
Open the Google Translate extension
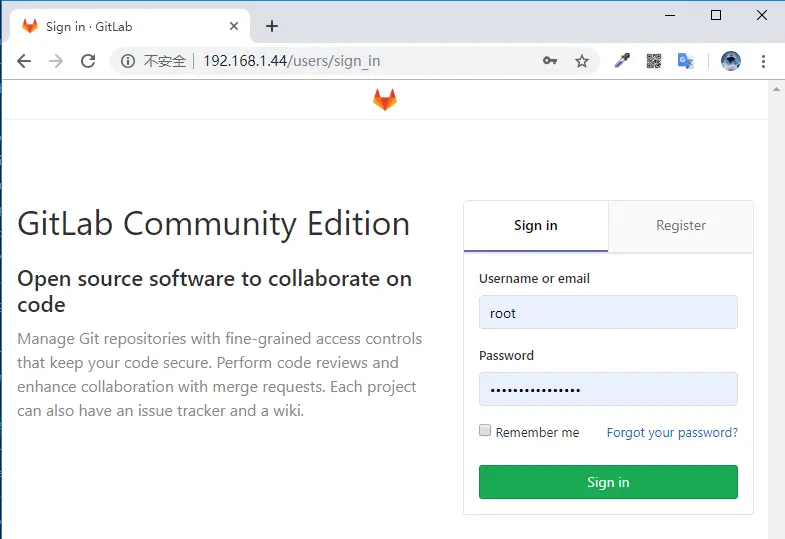tap(685, 61)
